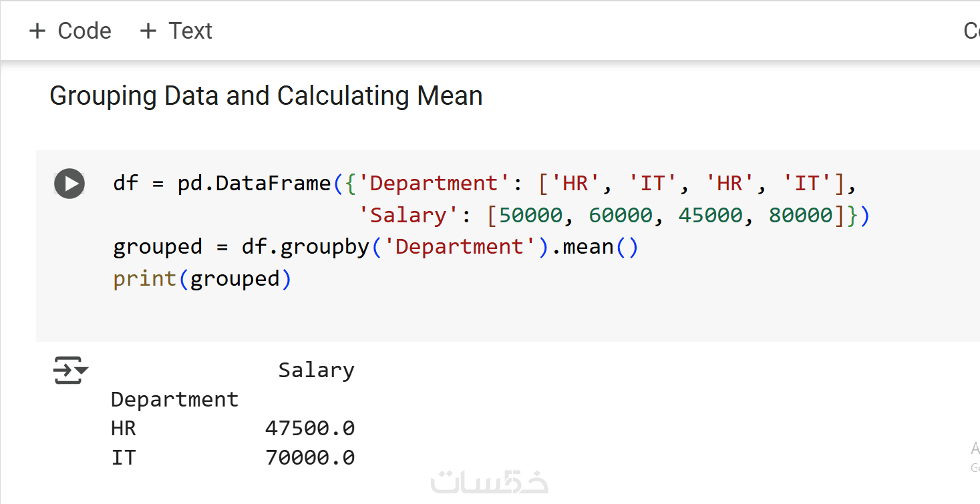980x504 pixels.
Task: Click the Department index label in the output
Action: coord(174,399)
